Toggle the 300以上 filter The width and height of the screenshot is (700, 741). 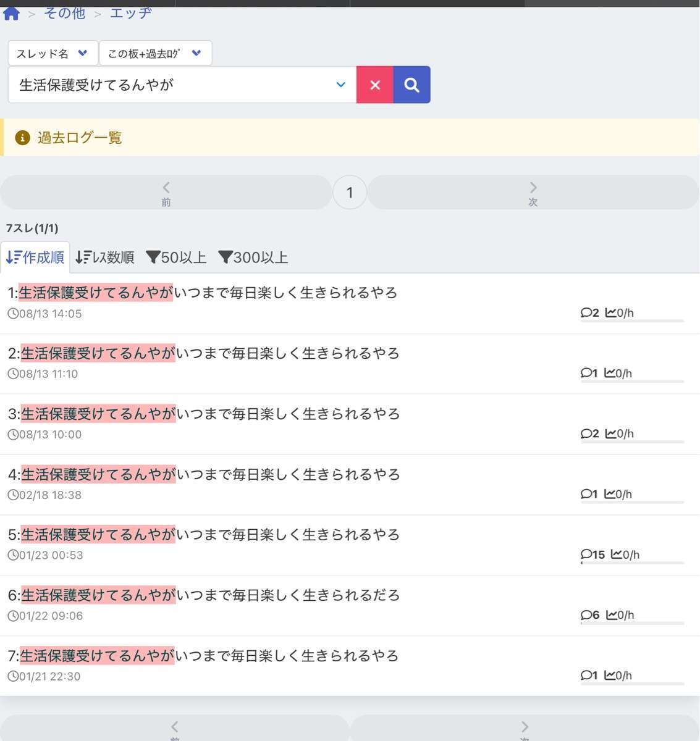coord(253,257)
